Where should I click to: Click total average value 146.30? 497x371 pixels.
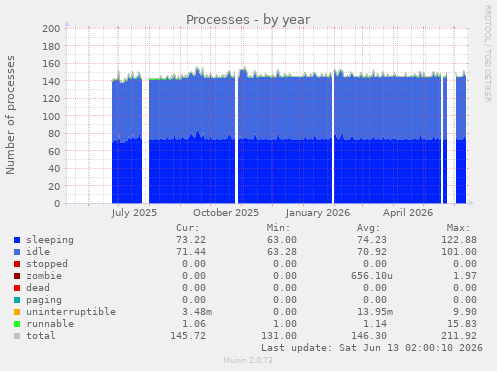click(x=369, y=336)
